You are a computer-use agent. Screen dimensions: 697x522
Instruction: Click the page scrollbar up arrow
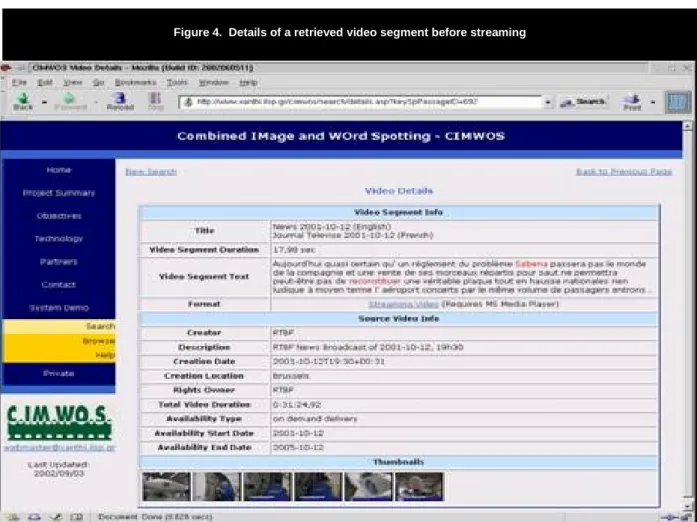pos(688,126)
